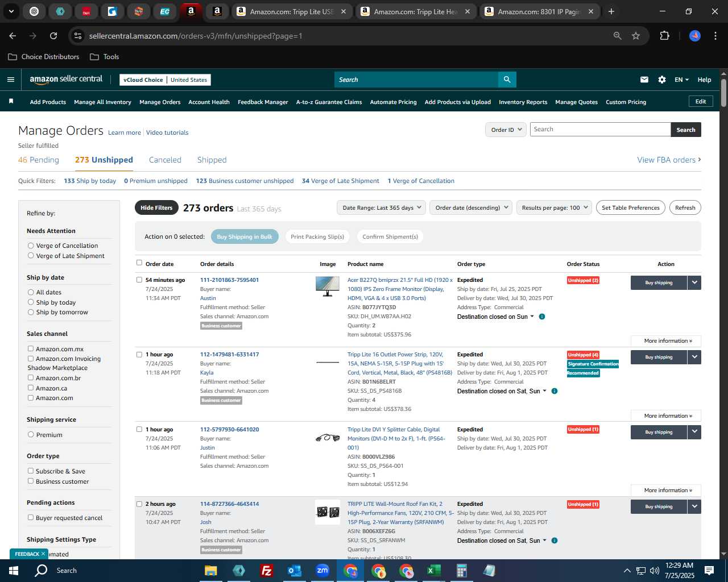
Task: Switch to the Pending orders tab
Action: click(x=39, y=160)
